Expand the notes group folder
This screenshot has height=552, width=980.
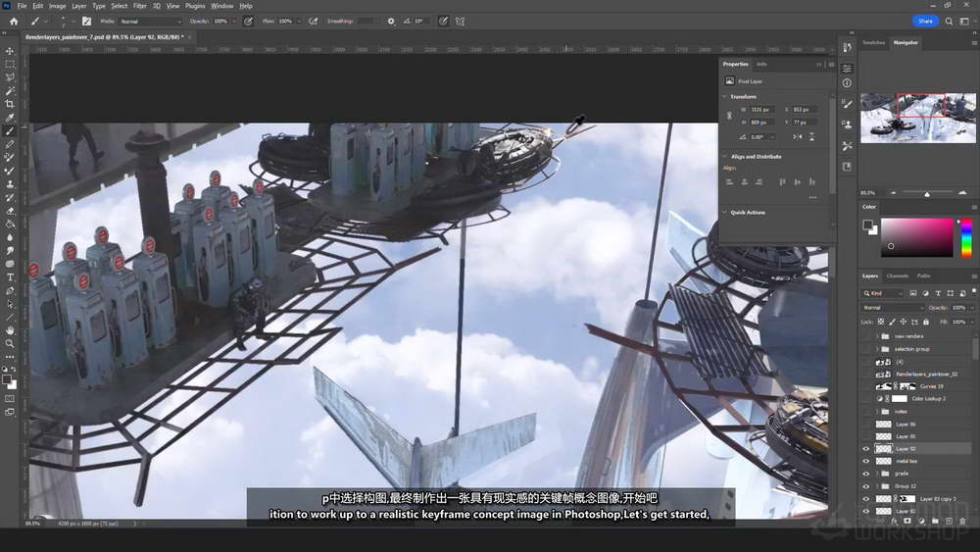tap(877, 412)
